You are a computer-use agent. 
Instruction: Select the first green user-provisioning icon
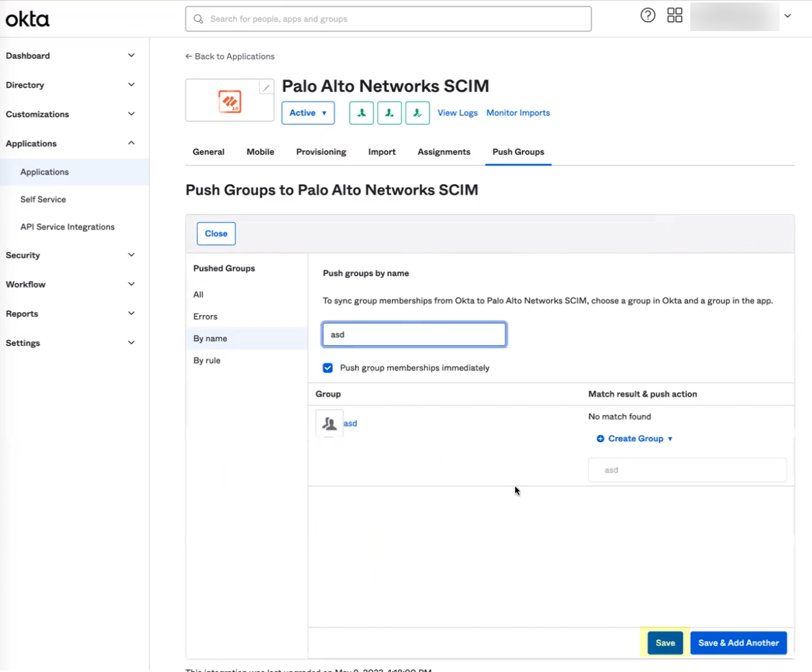pyautogui.click(x=361, y=113)
